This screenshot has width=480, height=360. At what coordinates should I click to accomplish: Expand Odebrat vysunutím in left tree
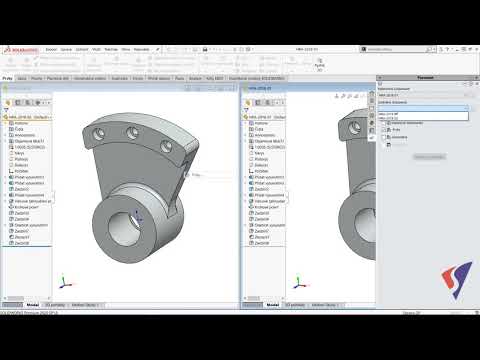pyautogui.click(x=5, y=225)
